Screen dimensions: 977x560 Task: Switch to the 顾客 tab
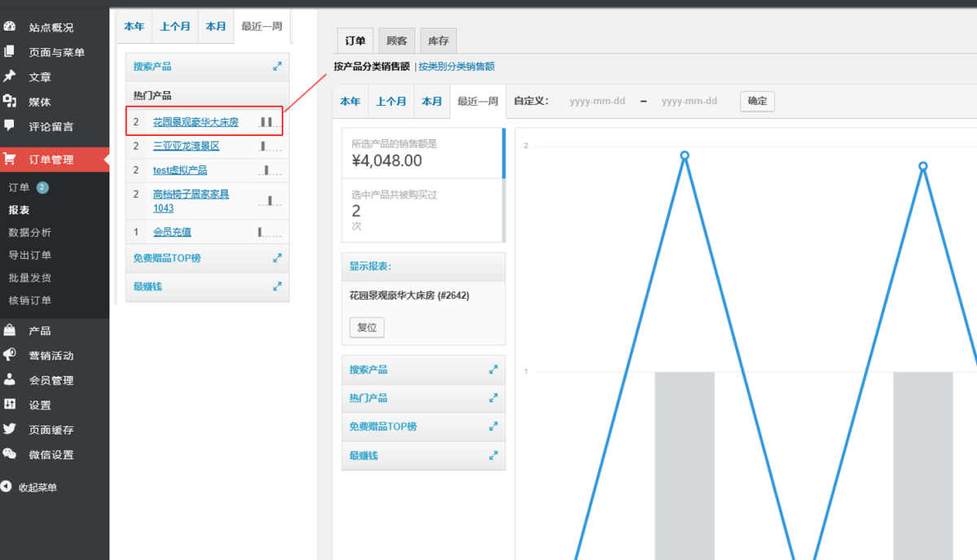(x=396, y=41)
